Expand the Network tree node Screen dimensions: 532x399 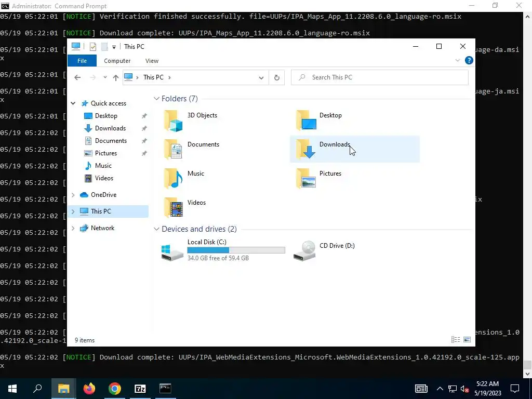[x=73, y=228]
